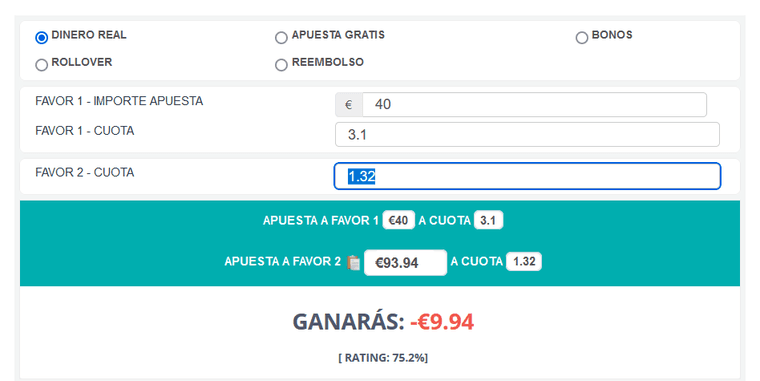Click the Ganarás -€9.94 result text

pos(383,321)
